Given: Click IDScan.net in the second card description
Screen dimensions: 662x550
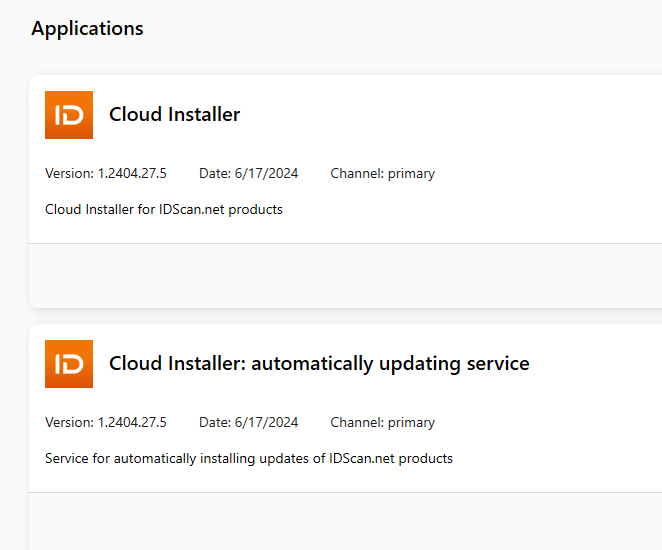Looking at the screenshot, I should [362, 458].
